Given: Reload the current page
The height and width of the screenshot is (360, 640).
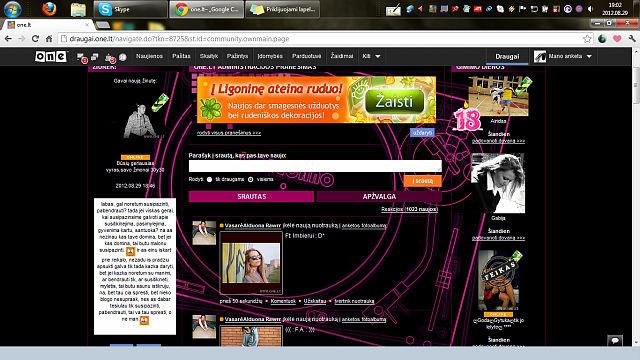Looking at the screenshot, I should tap(35, 39).
